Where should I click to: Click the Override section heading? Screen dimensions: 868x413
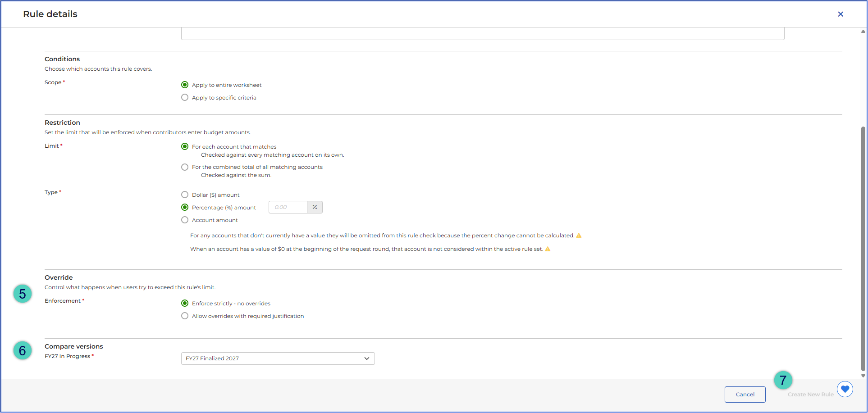tap(59, 277)
